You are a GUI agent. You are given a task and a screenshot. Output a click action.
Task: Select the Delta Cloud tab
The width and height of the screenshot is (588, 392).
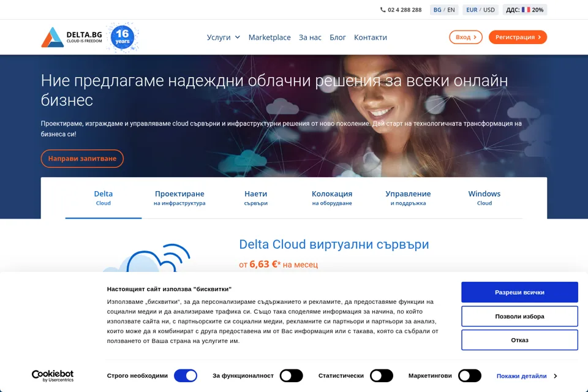click(x=103, y=198)
